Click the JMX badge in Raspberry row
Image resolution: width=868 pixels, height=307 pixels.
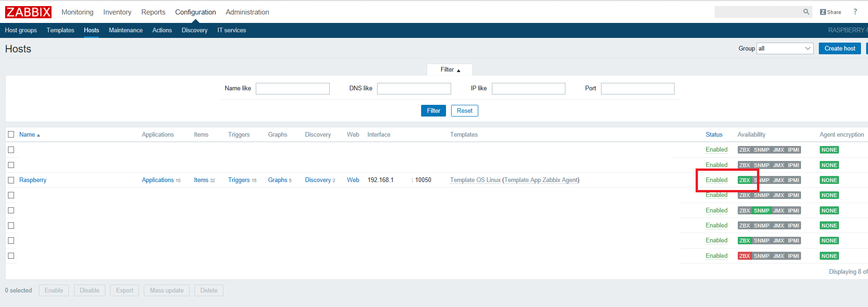[779, 180]
